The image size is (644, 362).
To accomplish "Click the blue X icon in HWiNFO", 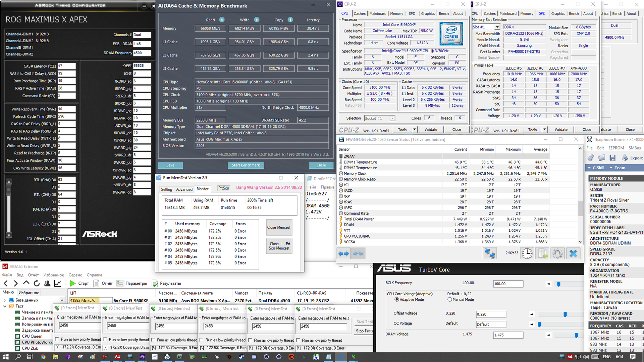I will (x=573, y=253).
